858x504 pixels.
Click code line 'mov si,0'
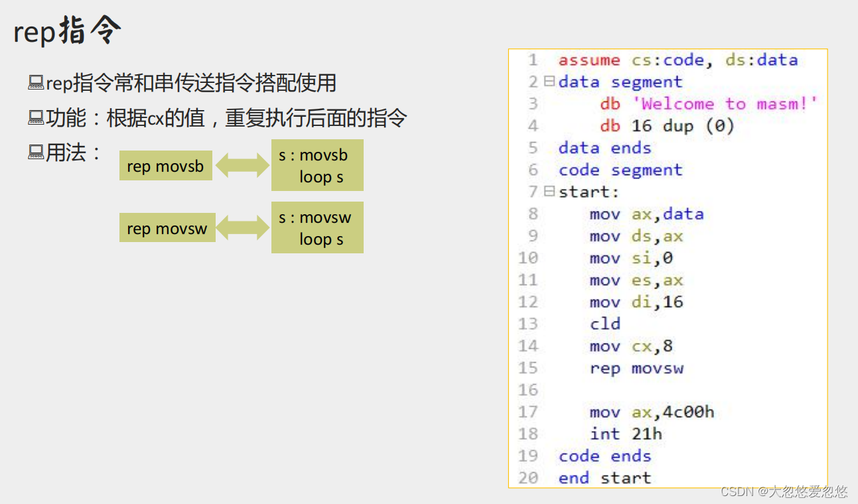pos(631,257)
